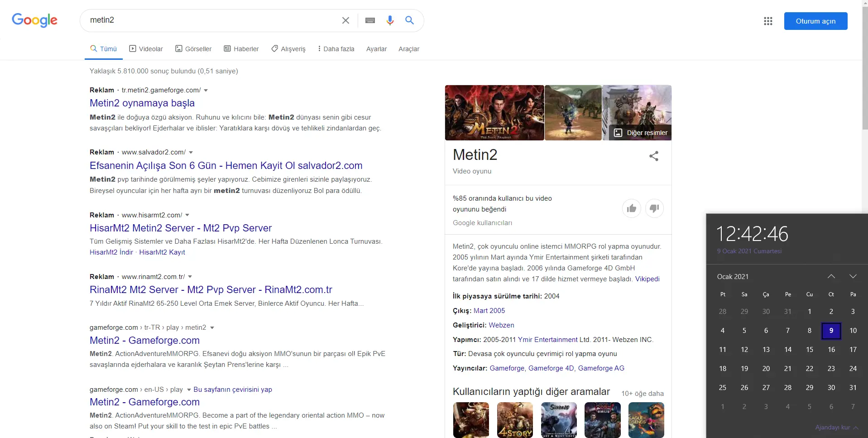Open Araçlar search tools

tap(409, 49)
